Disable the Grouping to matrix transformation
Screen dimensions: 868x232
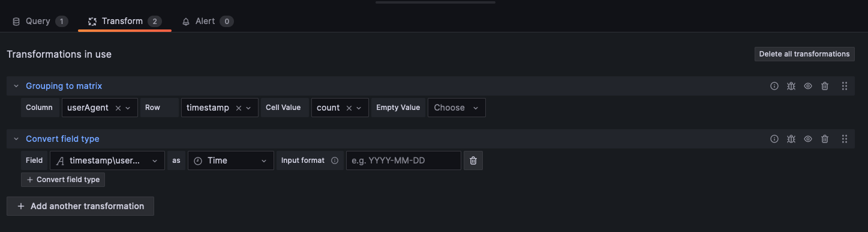808,86
